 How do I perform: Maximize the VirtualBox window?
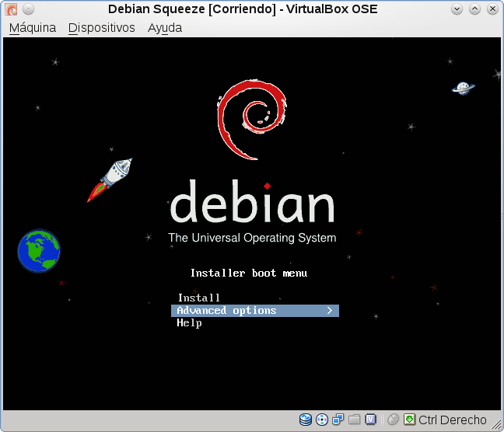[x=474, y=9]
